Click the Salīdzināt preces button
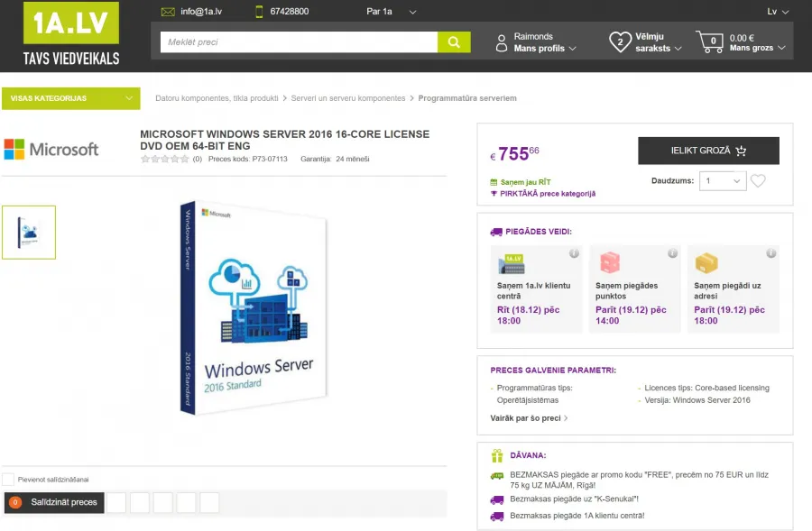 coord(54,502)
